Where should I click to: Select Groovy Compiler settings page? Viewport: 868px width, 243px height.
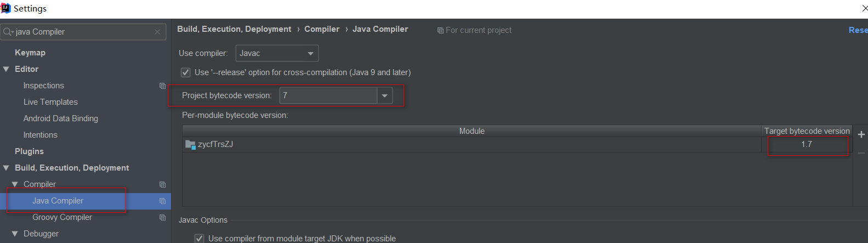click(x=62, y=217)
